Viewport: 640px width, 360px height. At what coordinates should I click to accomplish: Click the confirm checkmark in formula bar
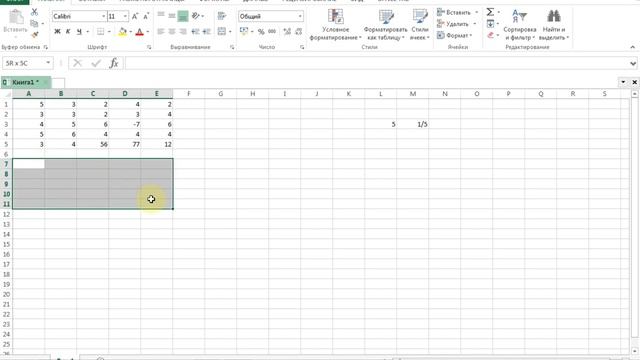[x=96, y=63]
